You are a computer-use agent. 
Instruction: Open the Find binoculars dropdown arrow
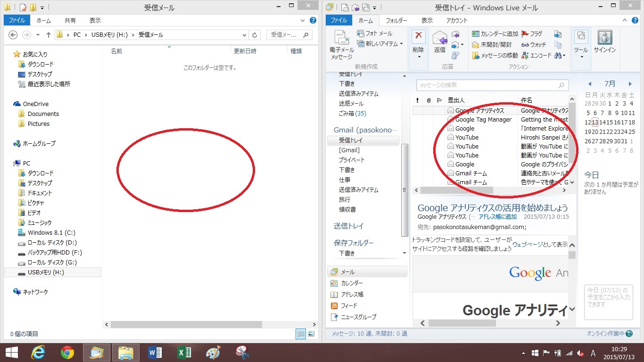click(x=564, y=55)
